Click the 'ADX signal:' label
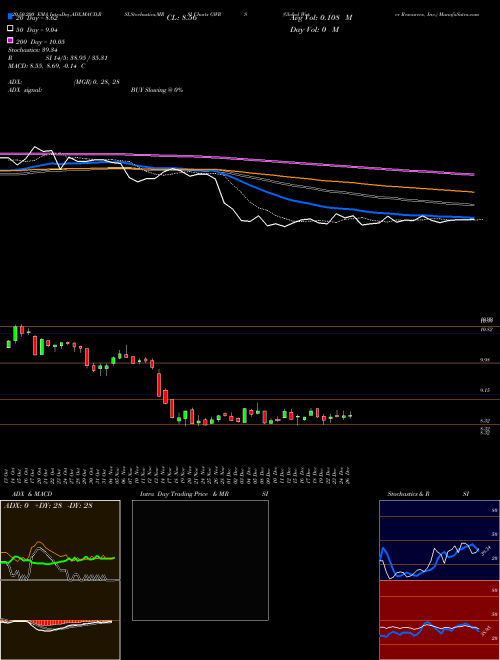The width and height of the screenshot is (500, 660). tap(25, 90)
